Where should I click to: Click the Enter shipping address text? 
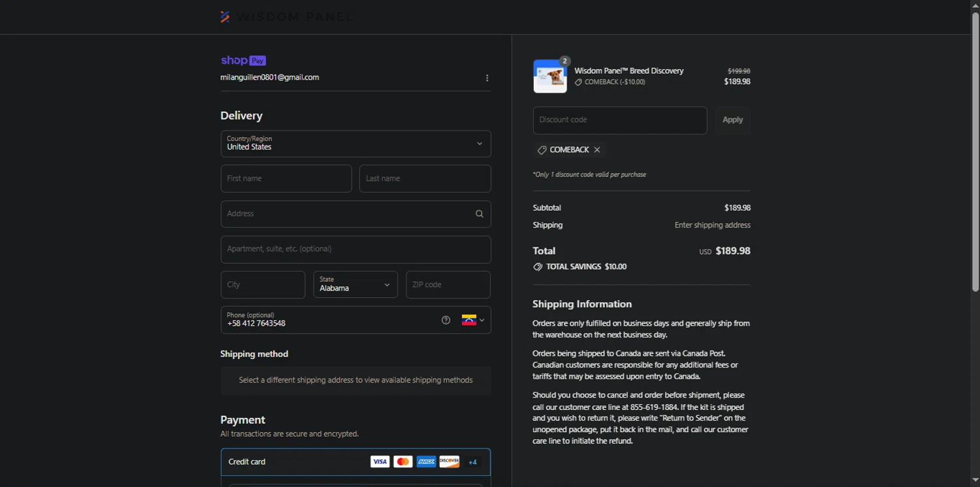coord(712,225)
